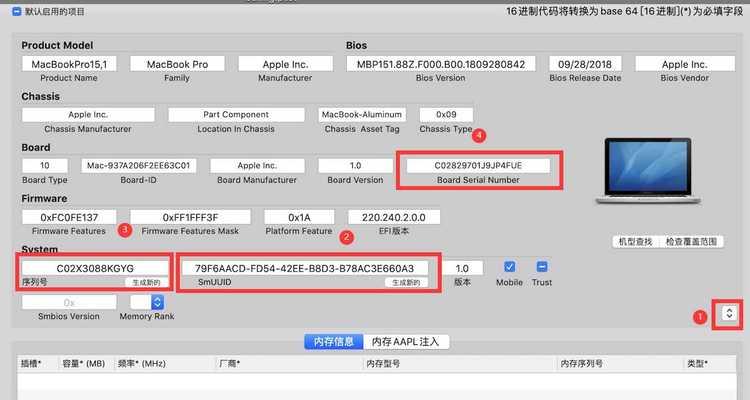Edit the SmUUID field
This screenshot has height=400, width=750.
coord(304,268)
